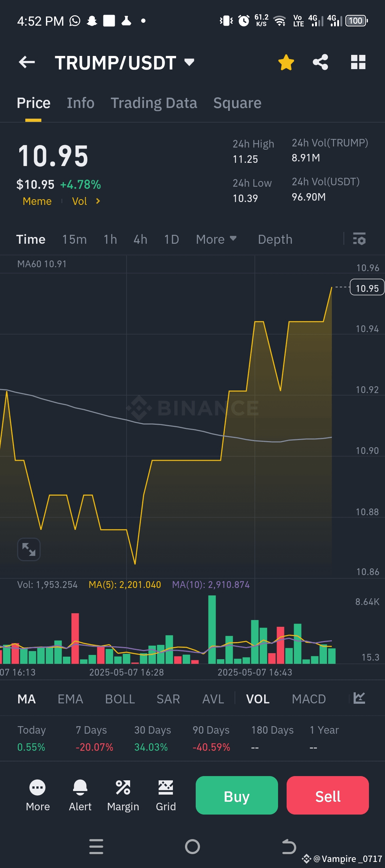Open the Margin trading icon
Screen dimensions: 385x868
click(123, 795)
